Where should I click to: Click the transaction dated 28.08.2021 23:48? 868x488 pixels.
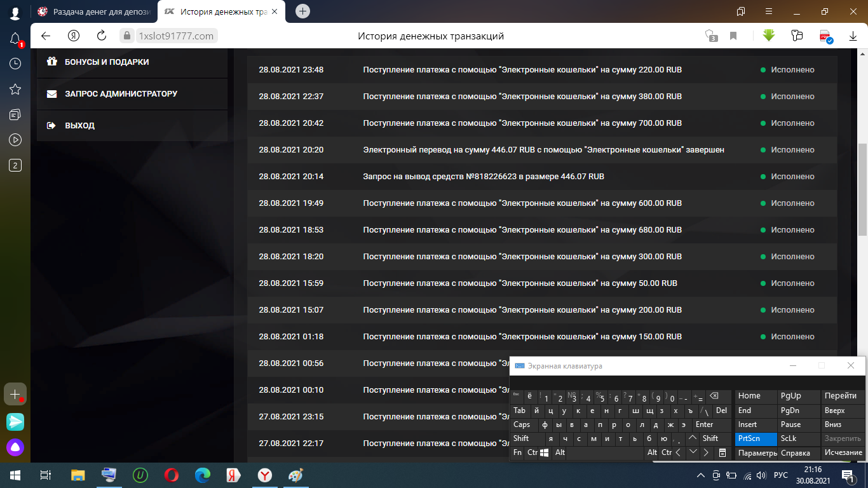coord(542,70)
